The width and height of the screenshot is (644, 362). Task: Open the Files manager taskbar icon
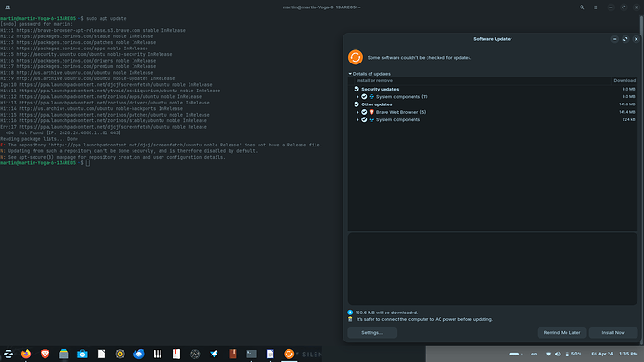point(63,354)
